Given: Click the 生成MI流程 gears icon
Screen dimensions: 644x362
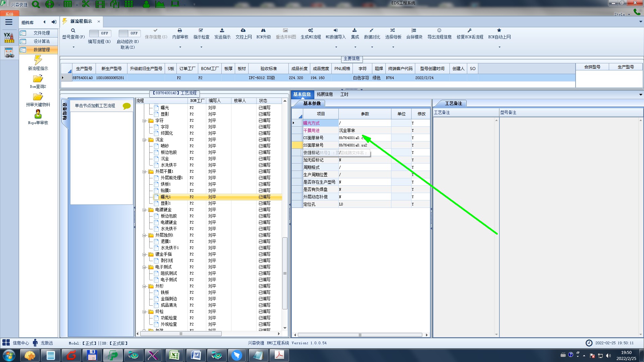Looking at the screenshot, I should pyautogui.click(x=311, y=30).
